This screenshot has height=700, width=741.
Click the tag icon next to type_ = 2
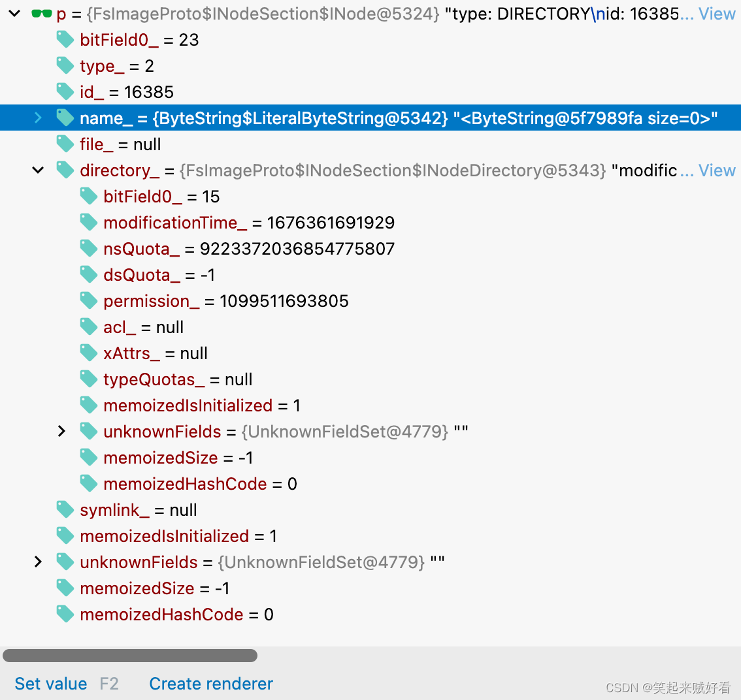pyautogui.click(x=65, y=66)
